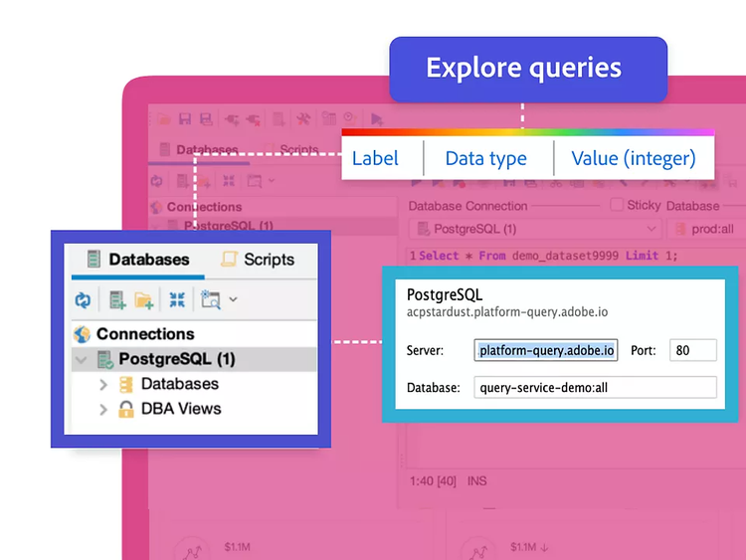Click the collapse all icon in the highlighted toolbar
746x560 pixels.
(177, 299)
